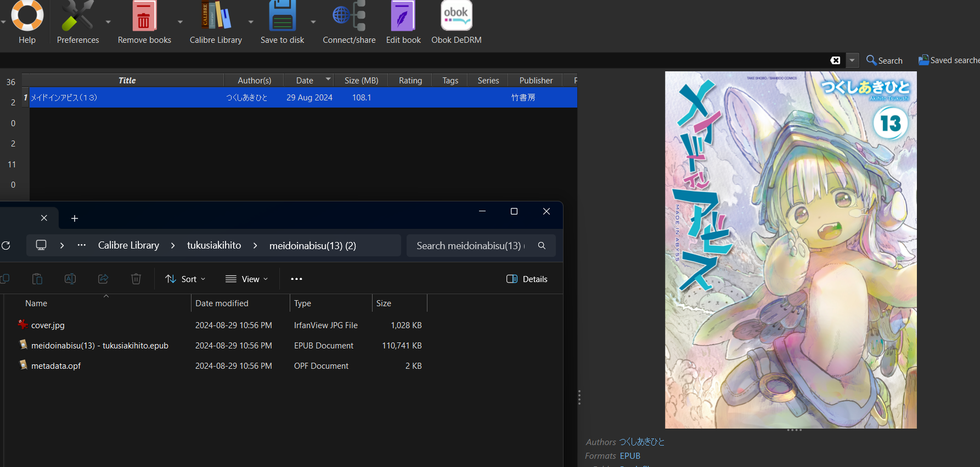
Task: Click the Rating column header
Action: click(410, 80)
